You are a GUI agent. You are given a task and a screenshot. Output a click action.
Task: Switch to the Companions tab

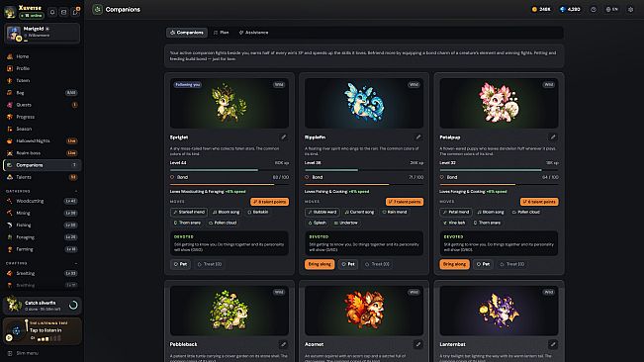coord(187,33)
